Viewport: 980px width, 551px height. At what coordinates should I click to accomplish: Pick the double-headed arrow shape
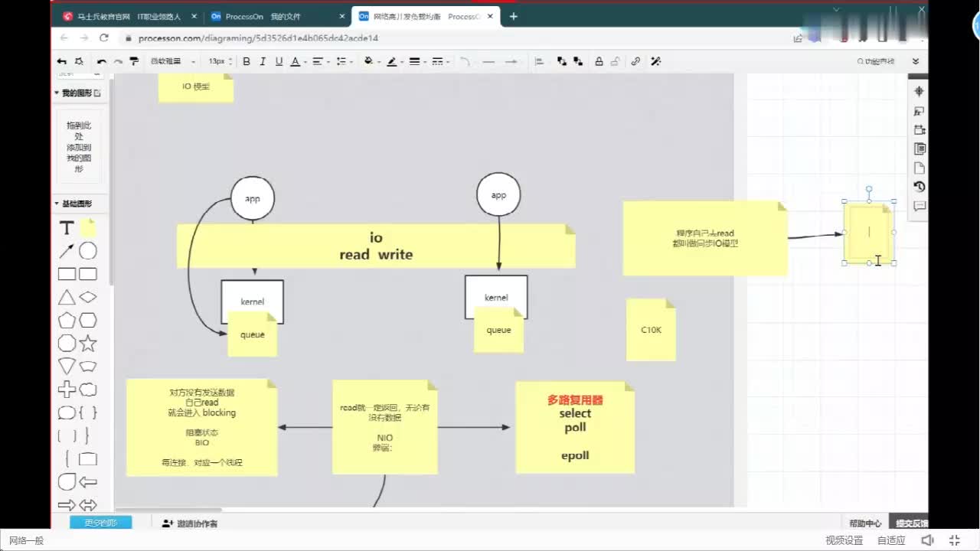tap(88, 505)
